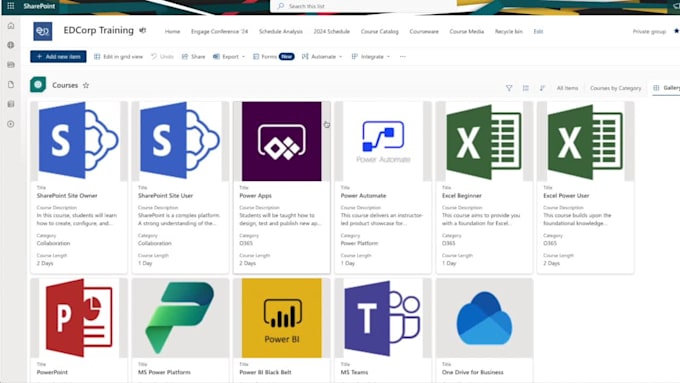The width and height of the screenshot is (680, 383).
Task: Click the Private group label
Action: (x=649, y=32)
